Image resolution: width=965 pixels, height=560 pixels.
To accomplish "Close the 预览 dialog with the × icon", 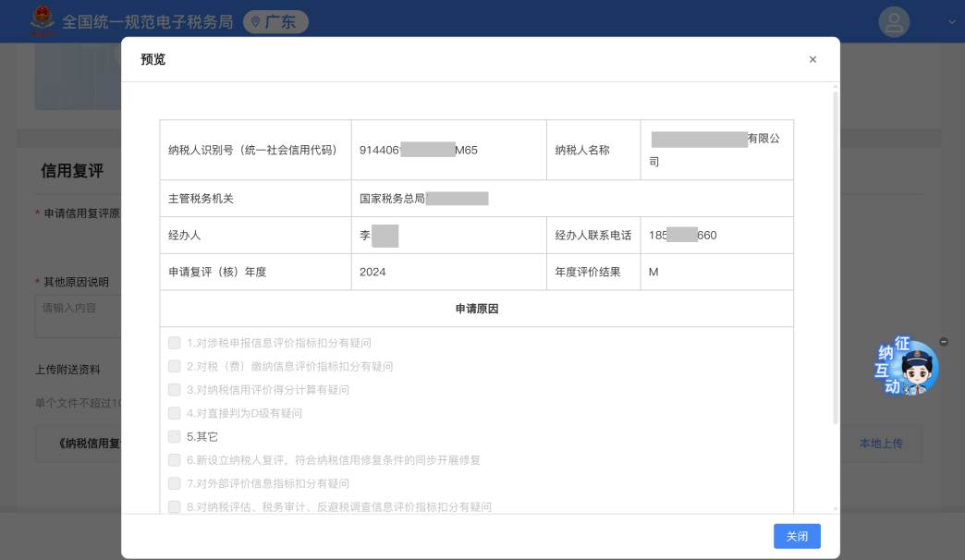I will (812, 59).
